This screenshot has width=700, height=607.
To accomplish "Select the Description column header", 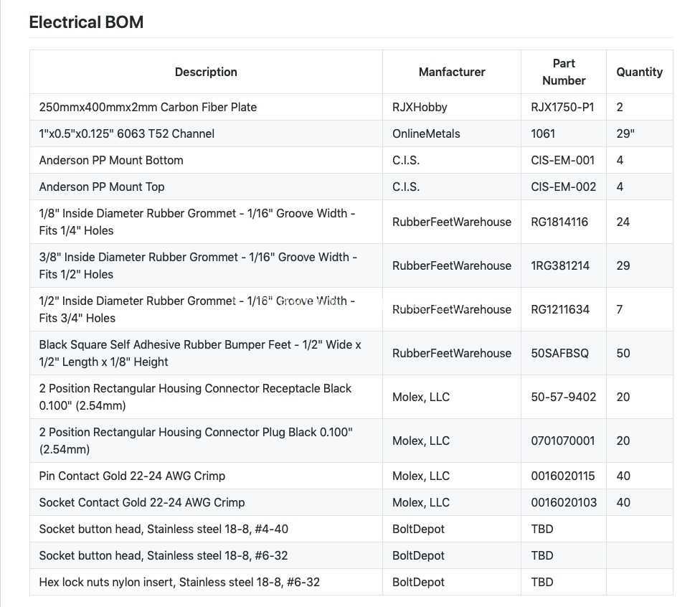I will (206, 72).
